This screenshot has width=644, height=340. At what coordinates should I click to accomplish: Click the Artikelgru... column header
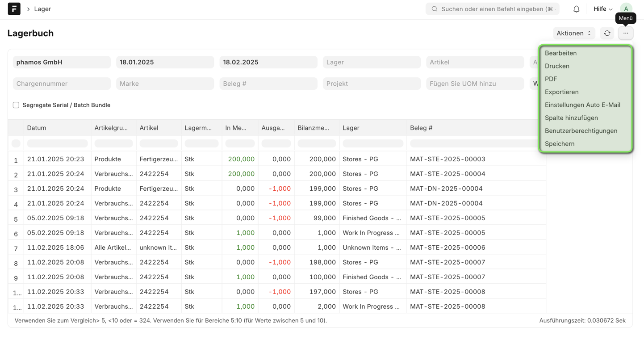[113, 128]
